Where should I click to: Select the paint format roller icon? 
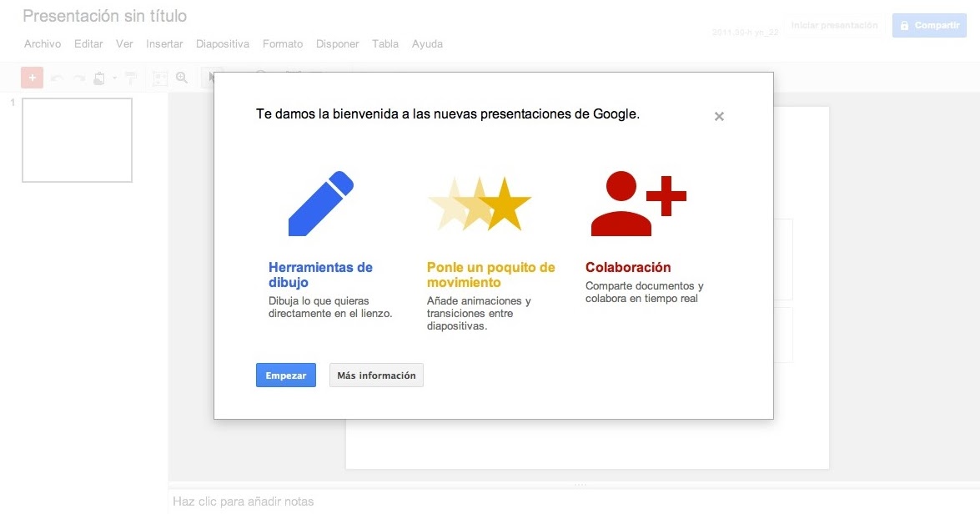(x=131, y=78)
